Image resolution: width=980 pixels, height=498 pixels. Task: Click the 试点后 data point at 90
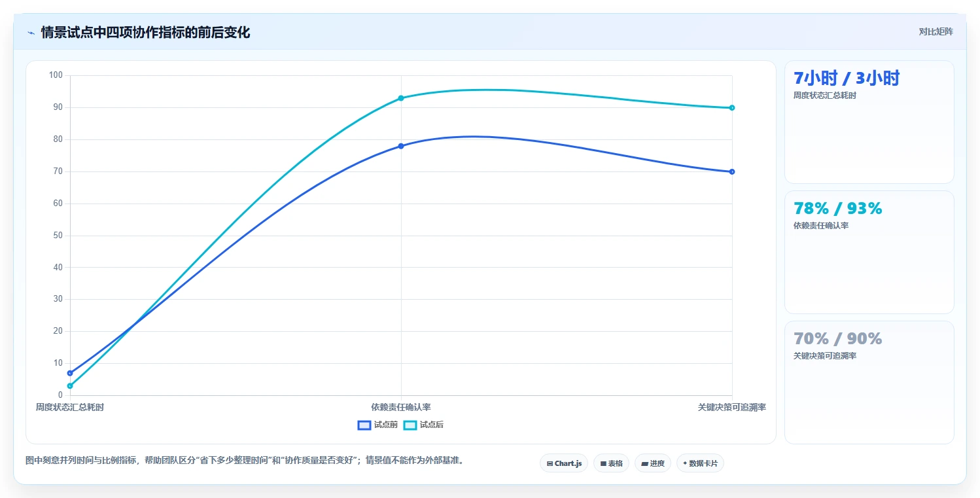(x=732, y=108)
